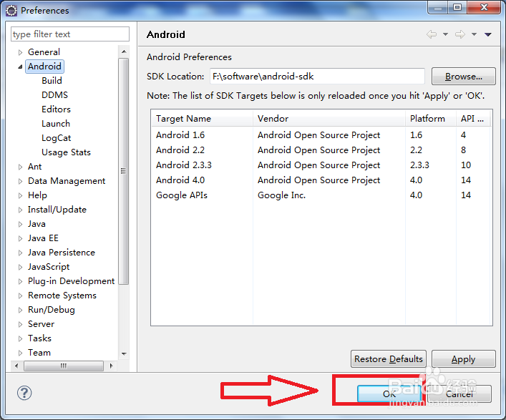Select Editors under Android
The width and height of the screenshot is (506, 420).
(x=56, y=109)
